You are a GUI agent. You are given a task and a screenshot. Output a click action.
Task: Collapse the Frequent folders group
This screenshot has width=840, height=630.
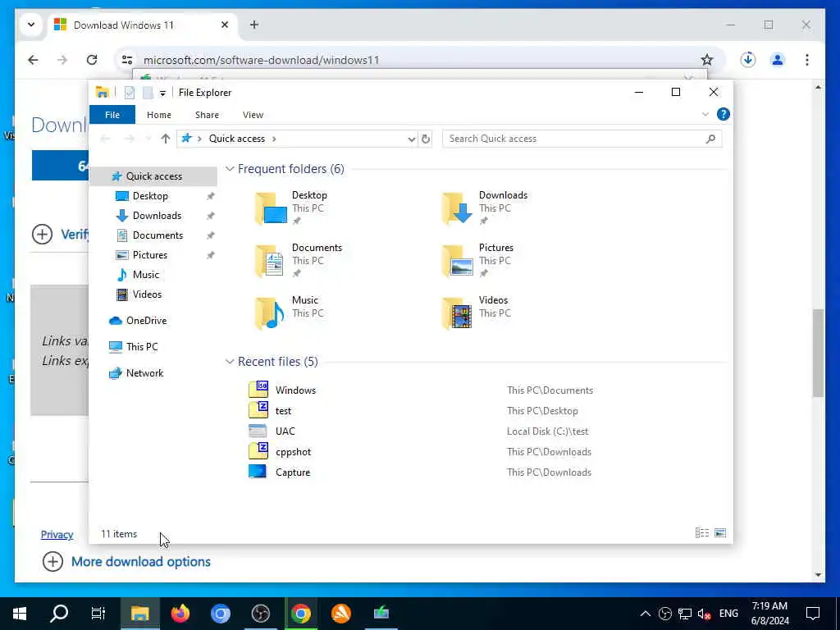click(230, 169)
